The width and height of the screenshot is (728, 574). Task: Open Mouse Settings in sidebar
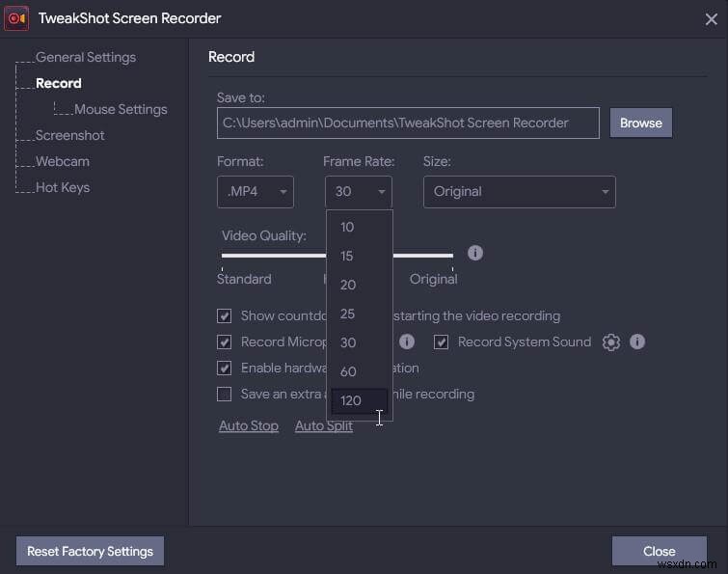point(121,110)
